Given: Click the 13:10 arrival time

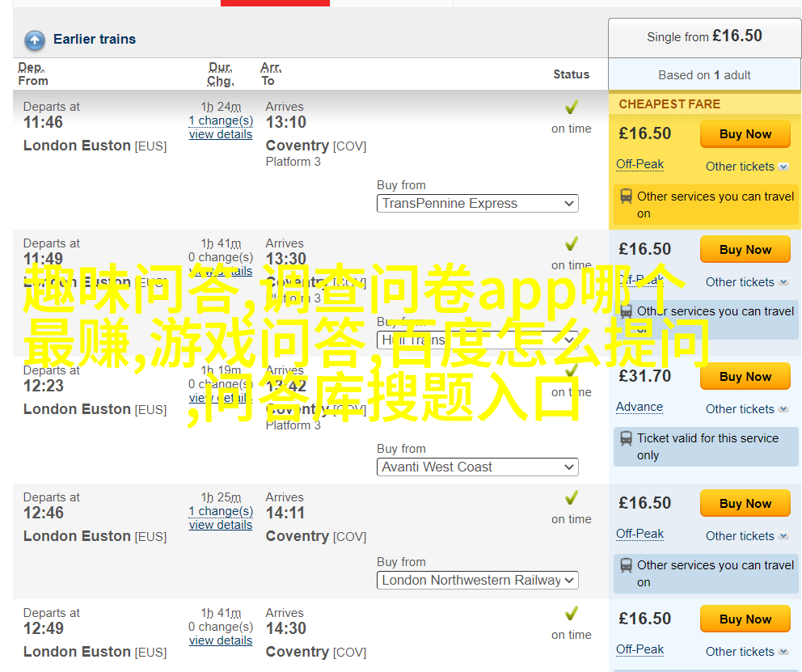Looking at the screenshot, I should (x=286, y=122).
